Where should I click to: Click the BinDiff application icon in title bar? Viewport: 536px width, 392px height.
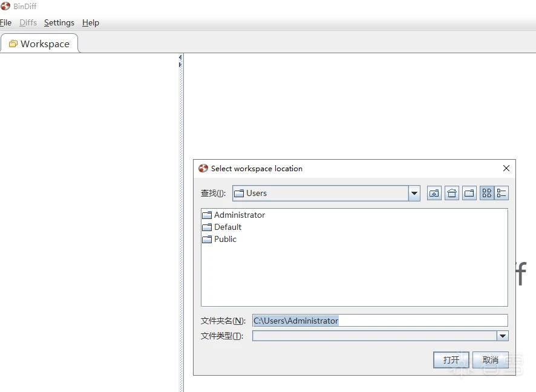point(5,6)
